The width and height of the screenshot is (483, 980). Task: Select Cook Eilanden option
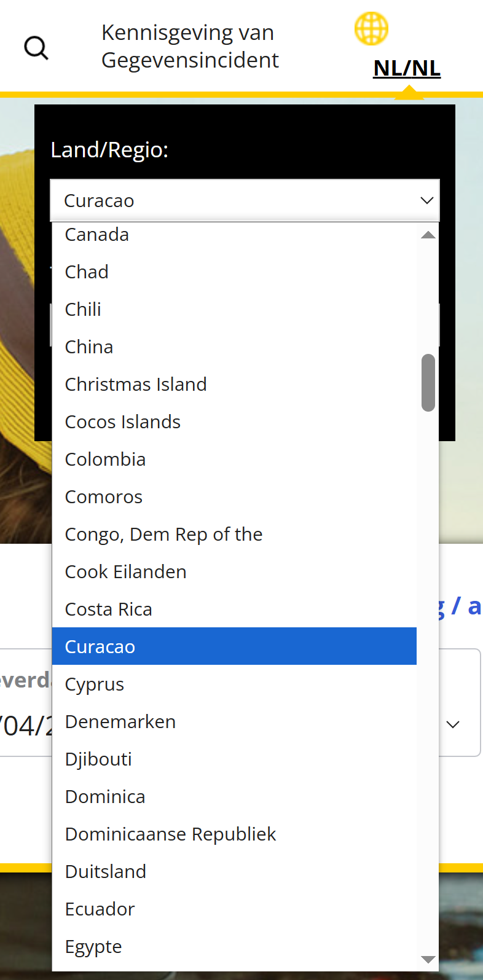tap(126, 572)
